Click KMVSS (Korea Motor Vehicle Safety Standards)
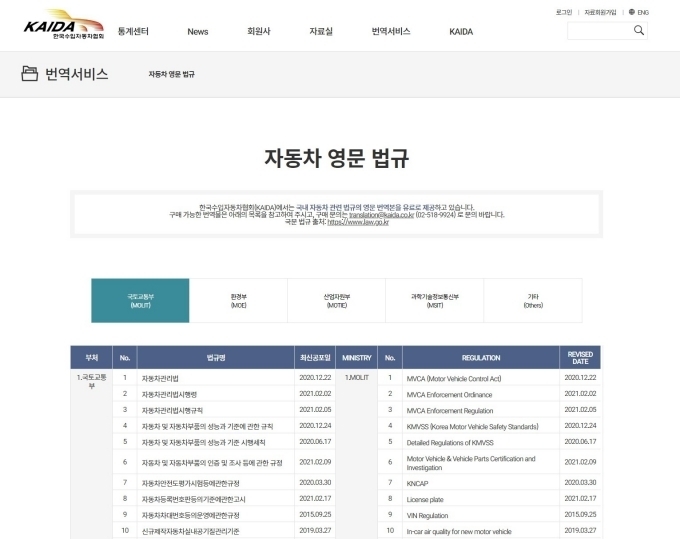The image size is (680, 539). [x=472, y=427]
